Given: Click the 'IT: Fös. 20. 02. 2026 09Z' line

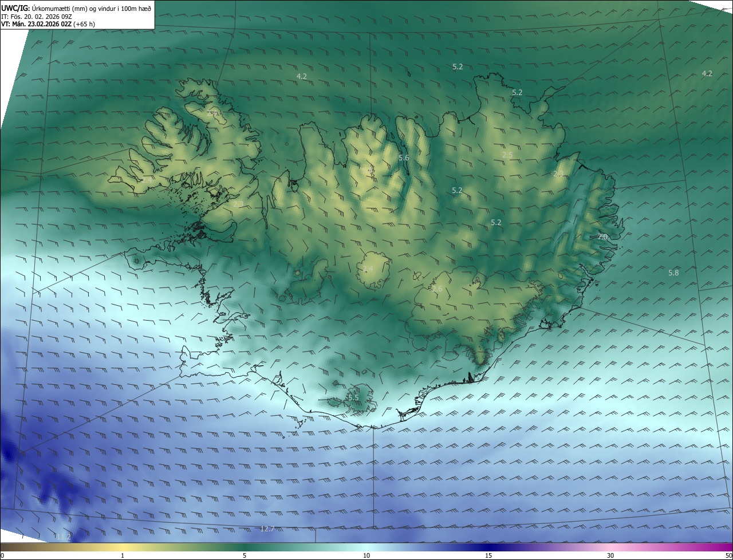Looking at the screenshot, I should coord(36,16).
